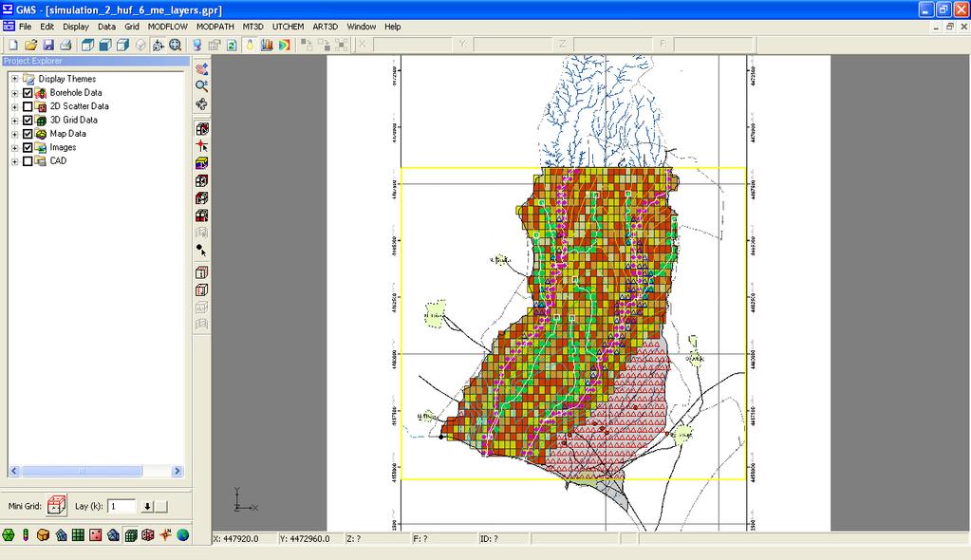Click the layer down arrow button
This screenshot has height=560, width=971.
[147, 507]
